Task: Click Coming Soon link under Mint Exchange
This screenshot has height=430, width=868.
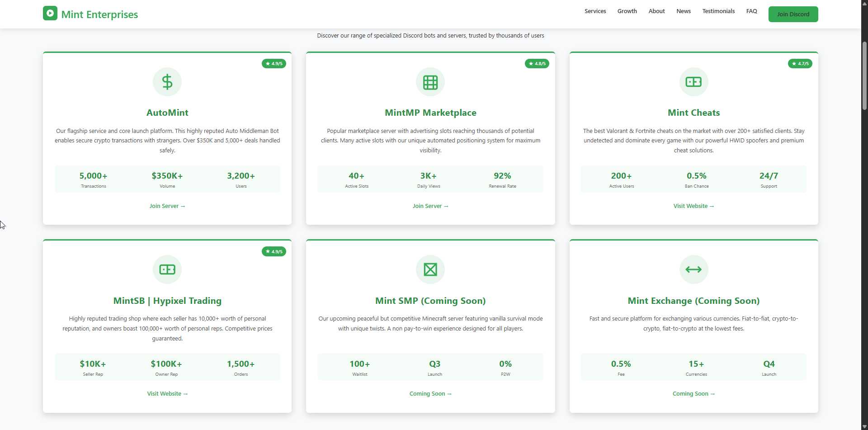Action: coord(693,394)
